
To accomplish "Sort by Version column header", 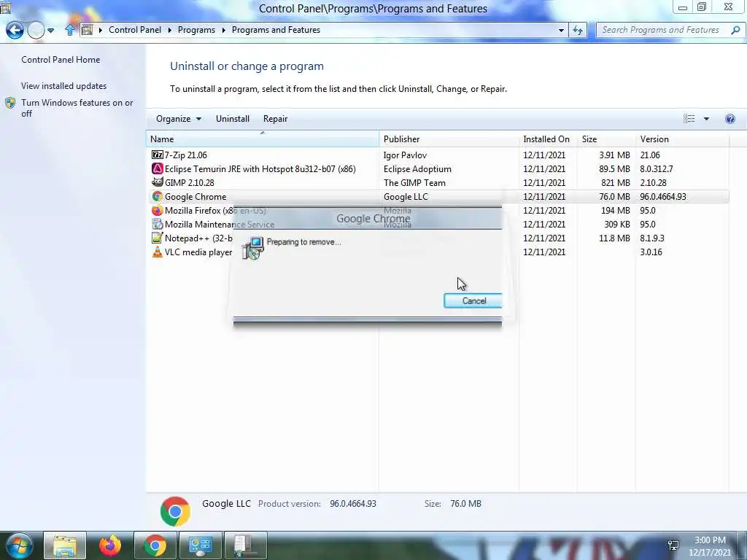I will (682, 139).
